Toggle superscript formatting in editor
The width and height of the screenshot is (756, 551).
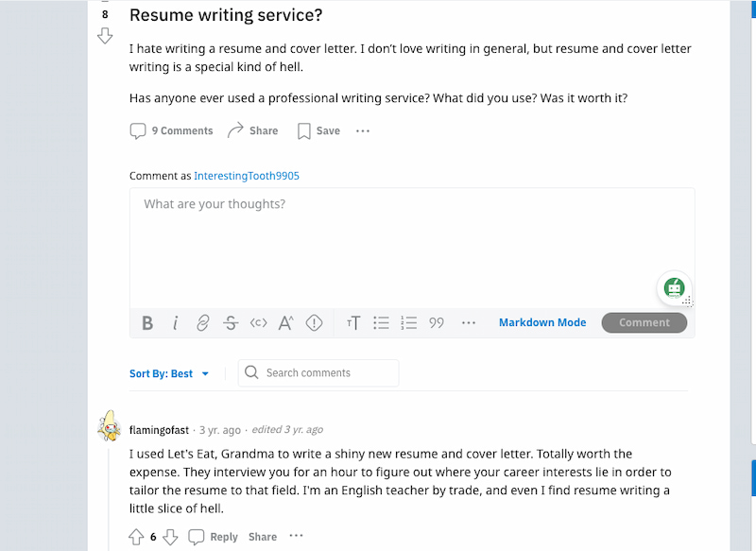286,322
